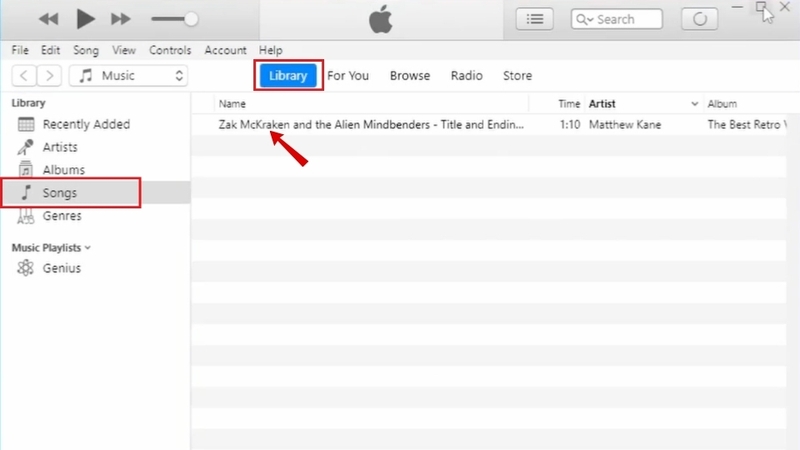Click the volume slider knob
800x450 pixels.
click(x=191, y=19)
